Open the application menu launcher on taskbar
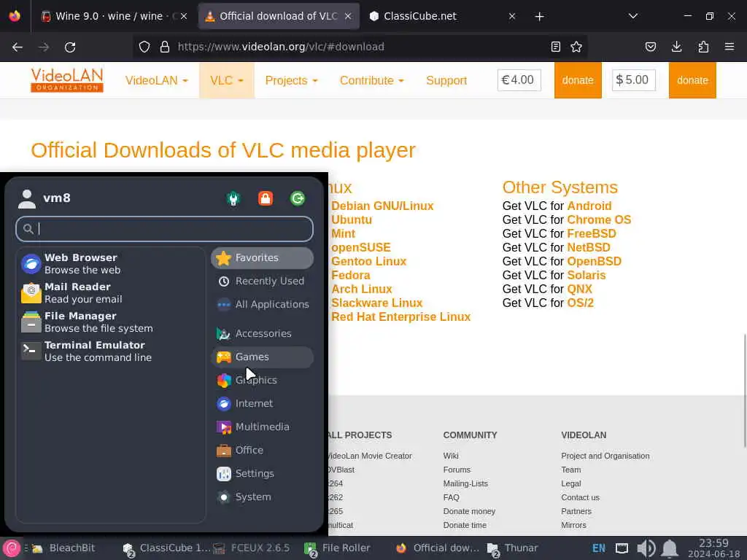This screenshot has height=560, width=747. pos(12,548)
